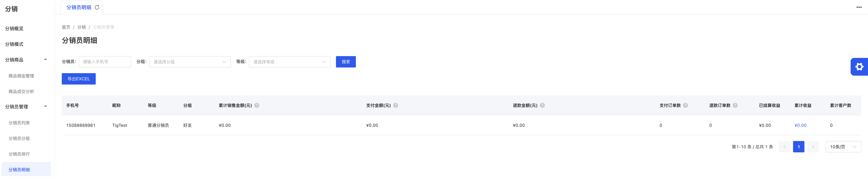Select page 1 in pagination
Screen dimensions: 868x179
click(x=799, y=147)
